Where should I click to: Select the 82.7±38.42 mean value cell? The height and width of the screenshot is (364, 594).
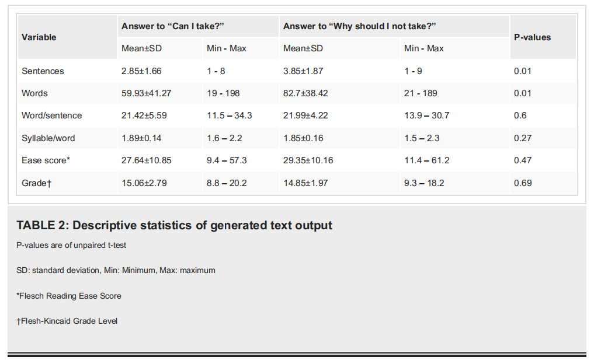305,93
